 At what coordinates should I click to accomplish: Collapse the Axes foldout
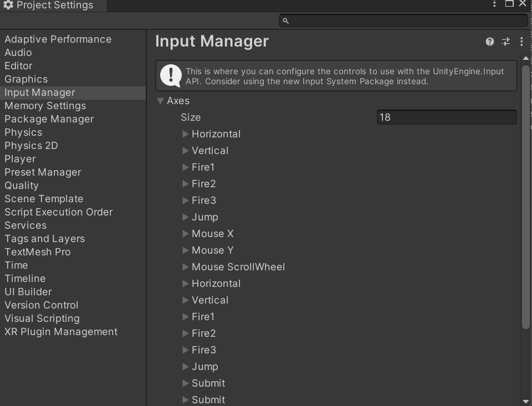tap(161, 101)
